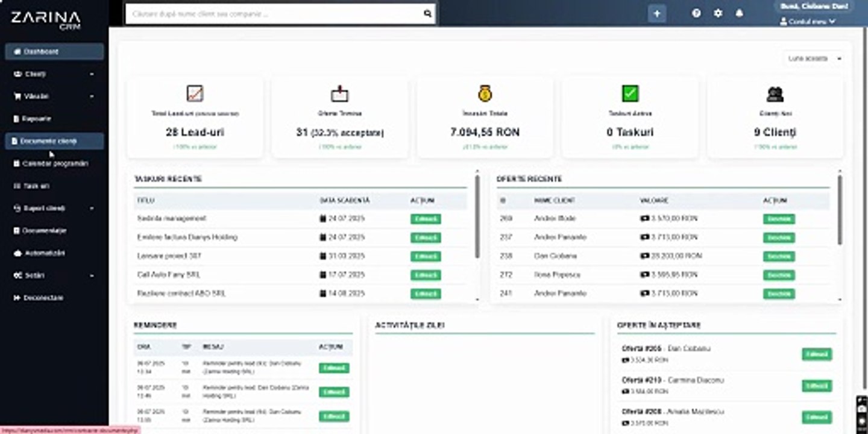The width and height of the screenshot is (868, 434).
Task: Open the Rapoarte section
Action: coord(54,119)
